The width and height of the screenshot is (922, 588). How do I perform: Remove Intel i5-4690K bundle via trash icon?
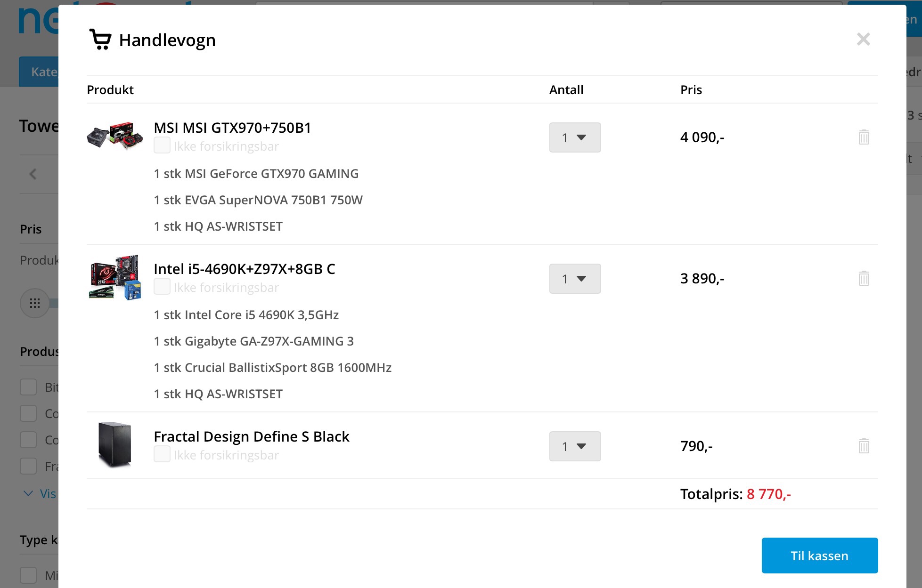click(864, 278)
